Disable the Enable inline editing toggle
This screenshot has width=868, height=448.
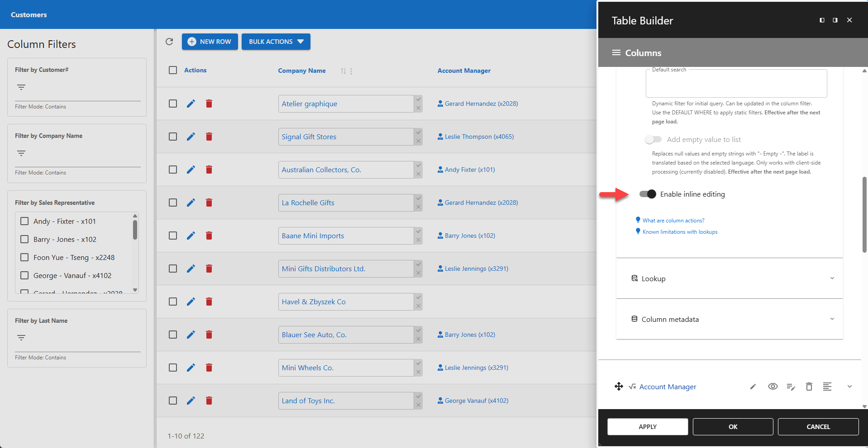648,194
